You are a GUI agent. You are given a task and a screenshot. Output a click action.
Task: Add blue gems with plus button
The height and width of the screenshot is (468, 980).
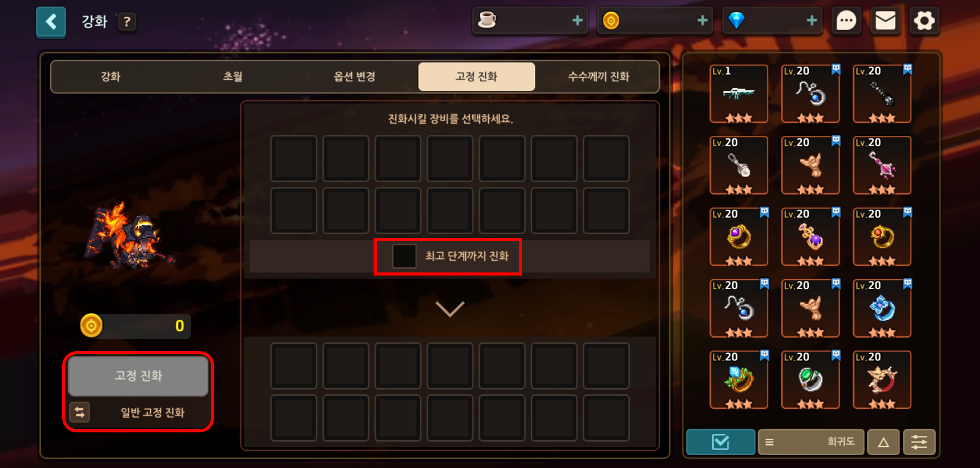(x=812, y=21)
